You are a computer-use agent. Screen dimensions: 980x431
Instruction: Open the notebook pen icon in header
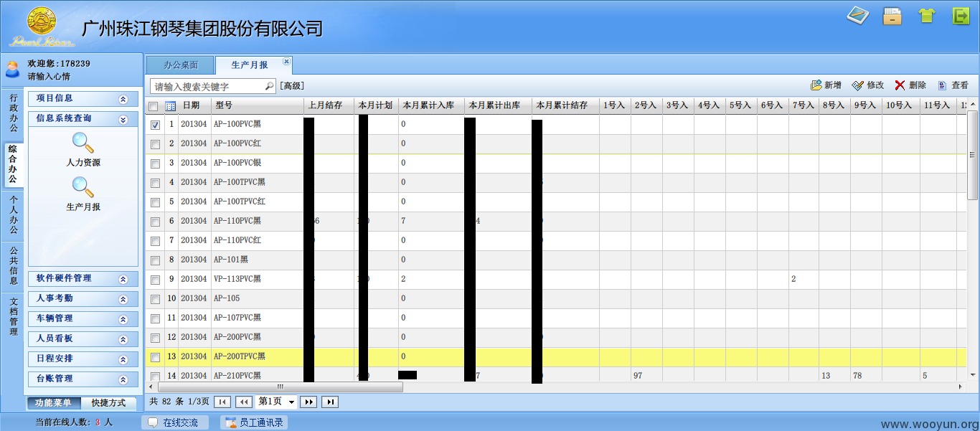coord(857,15)
